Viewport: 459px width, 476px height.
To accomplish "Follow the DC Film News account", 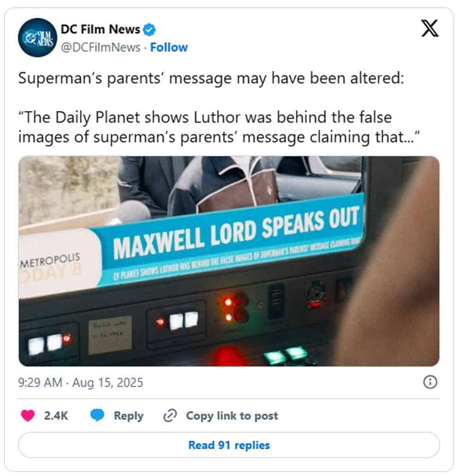I will coord(169,47).
